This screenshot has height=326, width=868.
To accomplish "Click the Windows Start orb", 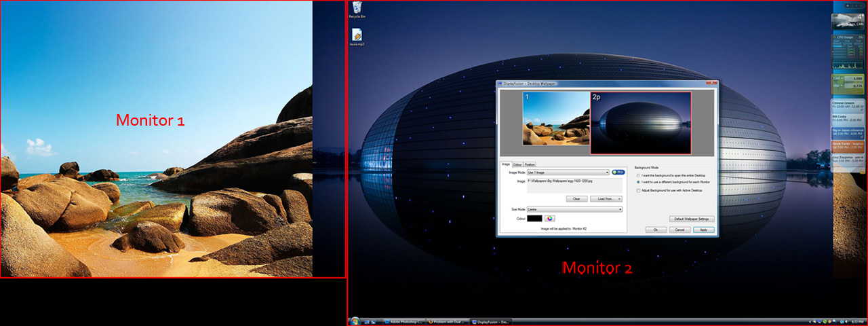I will 354,321.
